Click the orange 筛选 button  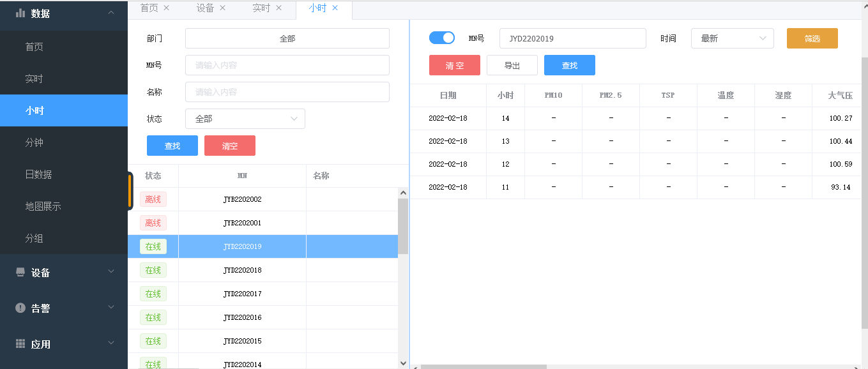(812, 38)
